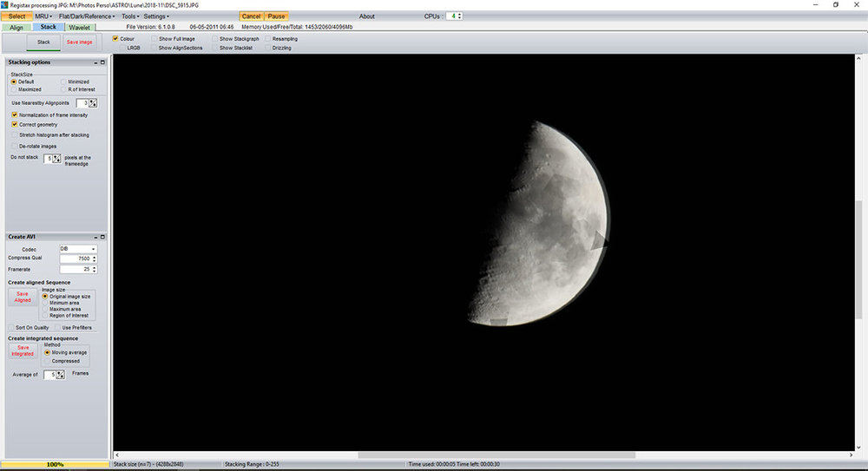Minimize the Stacking options panel
This screenshot has width=868, height=471.
95,62
